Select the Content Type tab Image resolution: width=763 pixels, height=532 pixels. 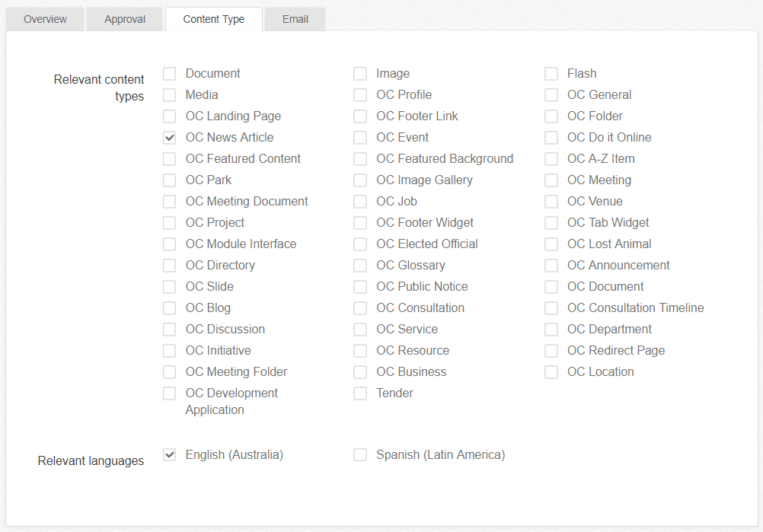[x=213, y=19]
